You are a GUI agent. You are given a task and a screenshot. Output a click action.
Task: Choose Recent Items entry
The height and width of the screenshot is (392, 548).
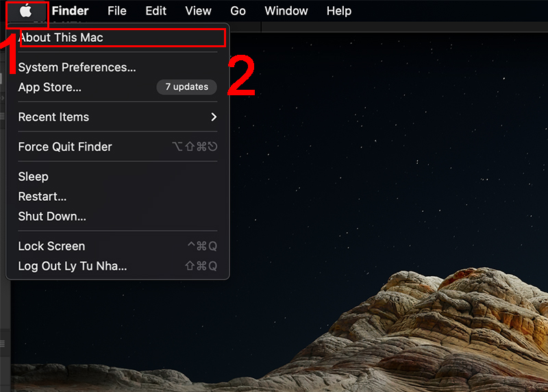tap(118, 117)
